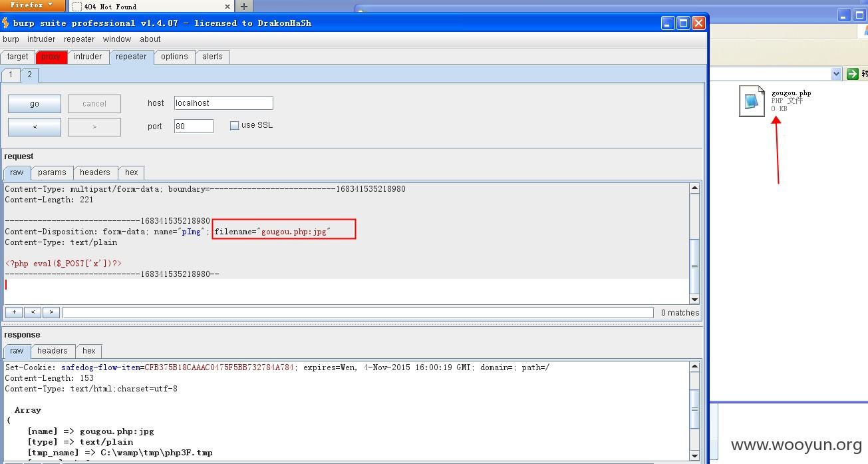Image resolution: width=868 pixels, height=464 pixels.
Task: Select the repeater tool tab
Action: (131, 57)
